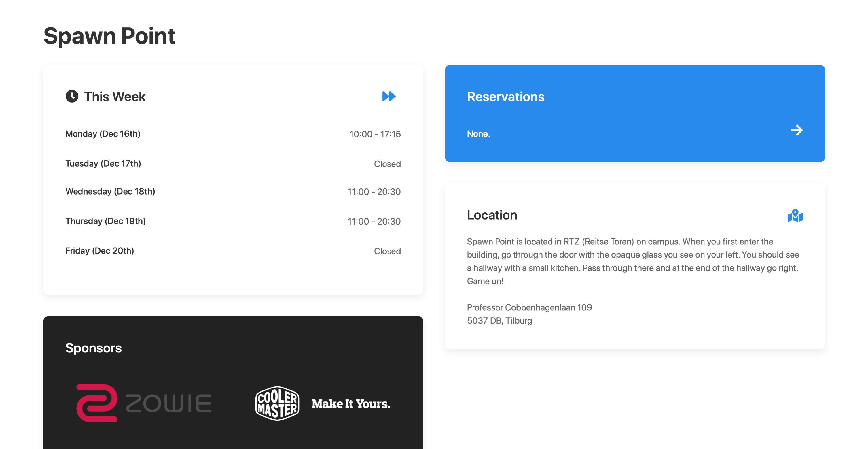Click the Monday 10:00 - 17:15 hours
868x449 pixels.
[375, 134]
